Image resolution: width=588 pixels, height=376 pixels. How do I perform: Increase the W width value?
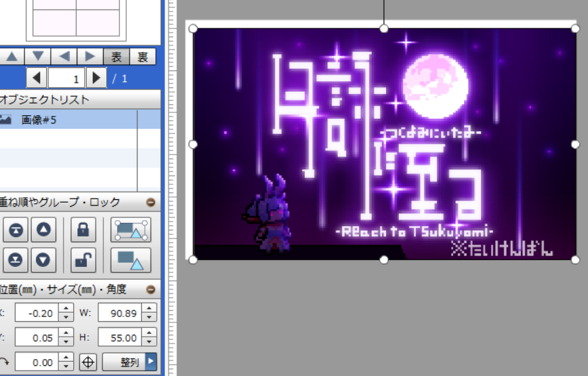coord(149,308)
